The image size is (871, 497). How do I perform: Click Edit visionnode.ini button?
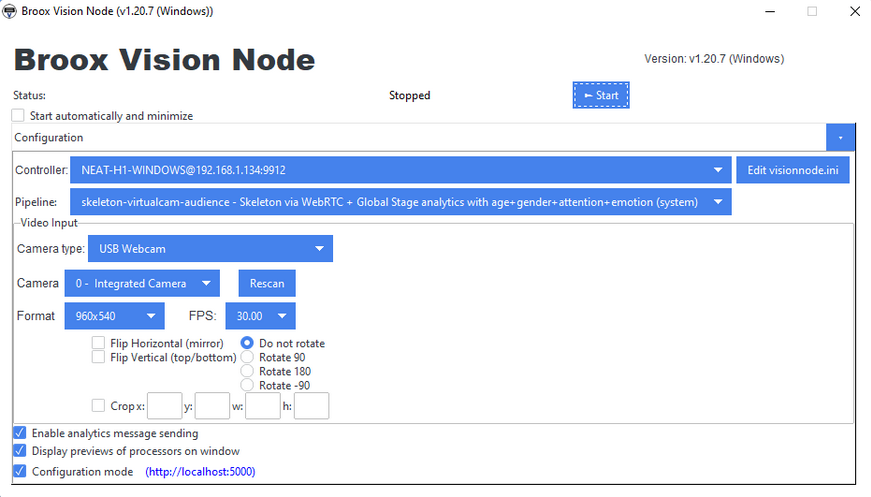click(793, 170)
